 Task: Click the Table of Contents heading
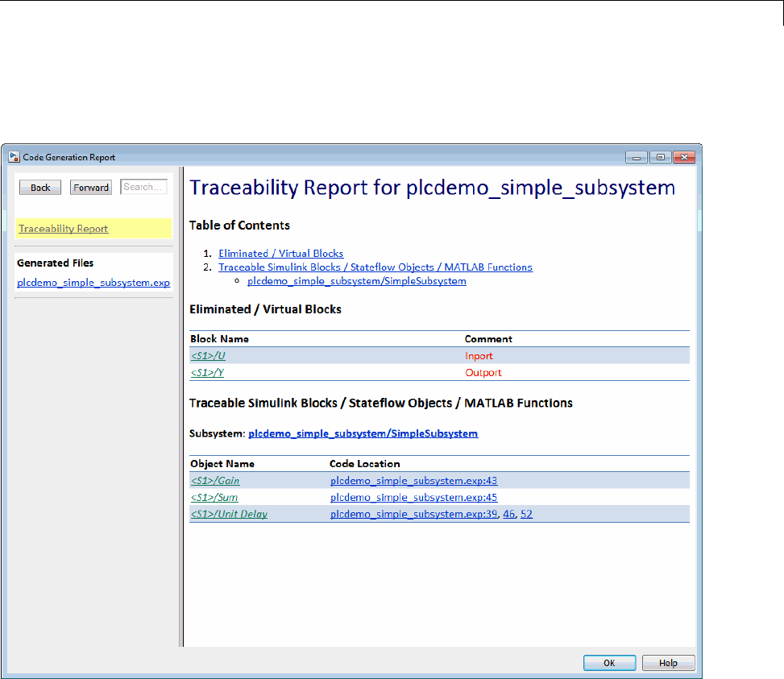(x=239, y=226)
